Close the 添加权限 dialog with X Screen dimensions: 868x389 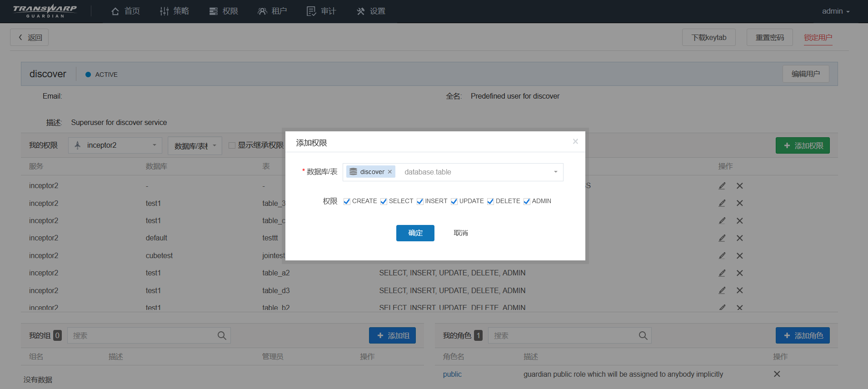(575, 142)
